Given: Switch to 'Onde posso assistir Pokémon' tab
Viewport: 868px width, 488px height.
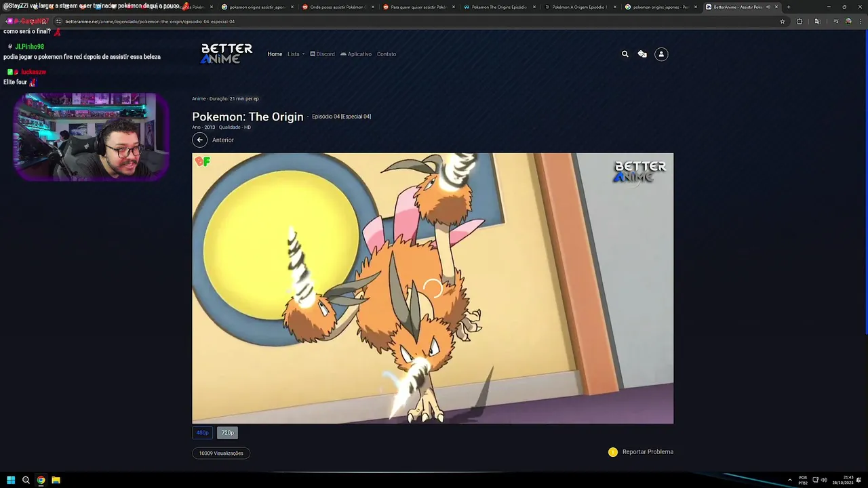Looking at the screenshot, I should point(337,7).
